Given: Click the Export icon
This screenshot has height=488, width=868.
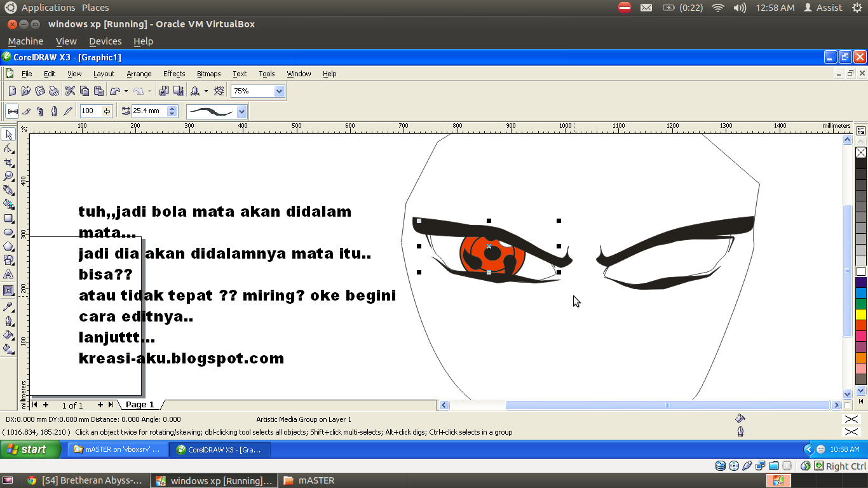Looking at the screenshot, I should (x=179, y=91).
